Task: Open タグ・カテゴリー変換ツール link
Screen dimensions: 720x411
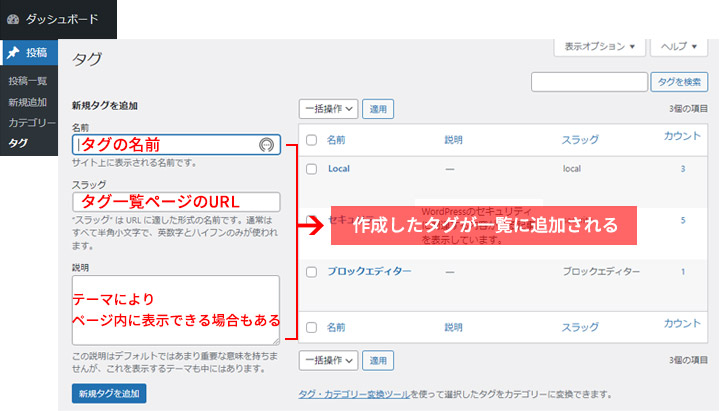Action: coord(354,394)
